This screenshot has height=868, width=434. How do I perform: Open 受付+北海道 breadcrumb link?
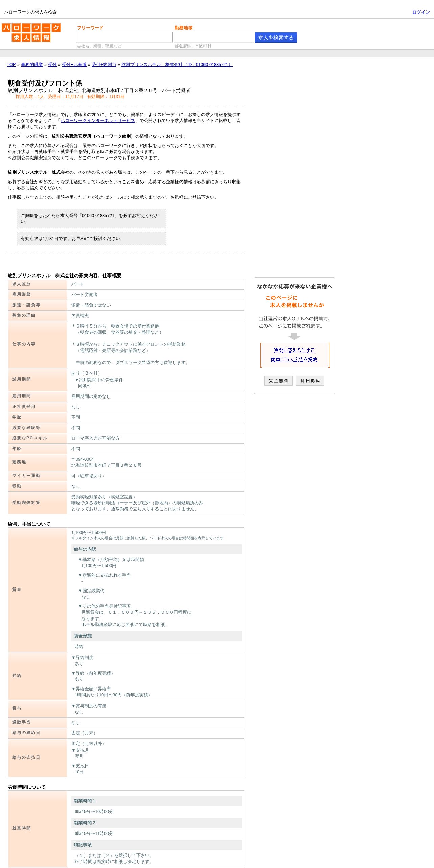tap(74, 65)
